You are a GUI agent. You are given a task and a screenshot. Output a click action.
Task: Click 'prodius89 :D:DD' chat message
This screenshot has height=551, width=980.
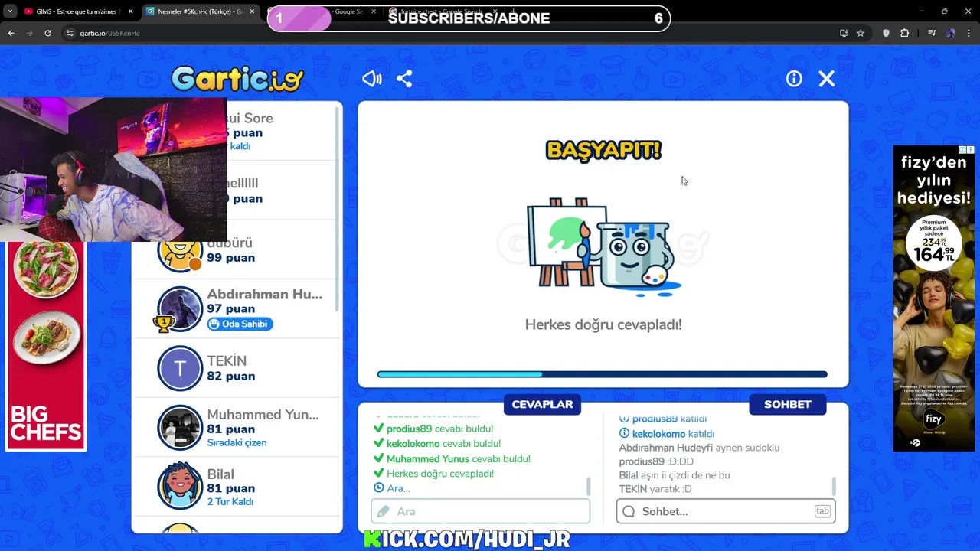click(656, 461)
